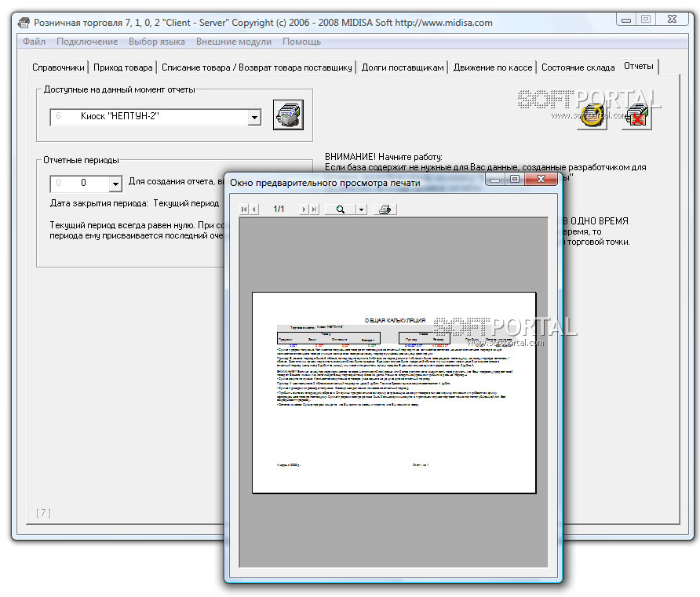This screenshot has width=700, height=597.
Task: Open the zoom level dropdown arrow in preview
Action: pos(361,209)
